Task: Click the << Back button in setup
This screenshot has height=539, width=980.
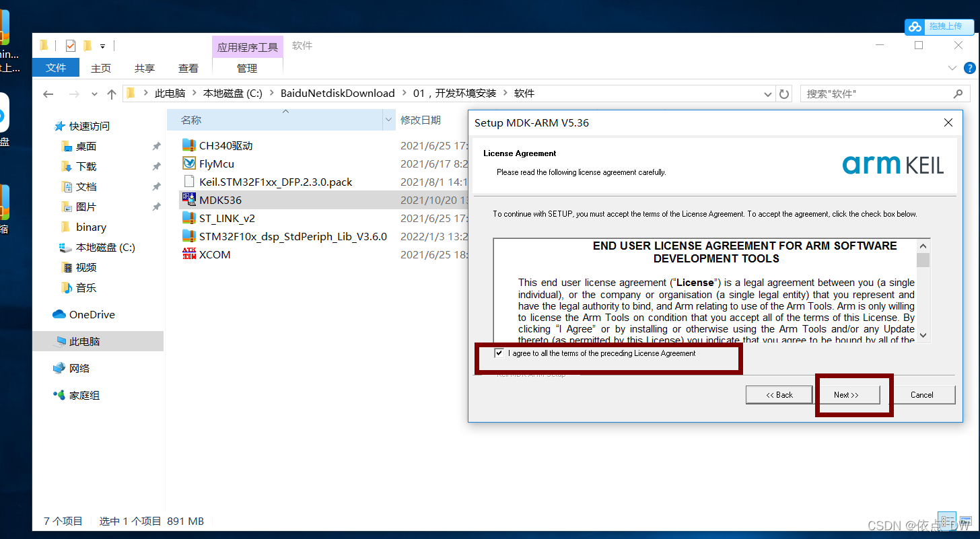Action: pos(779,395)
